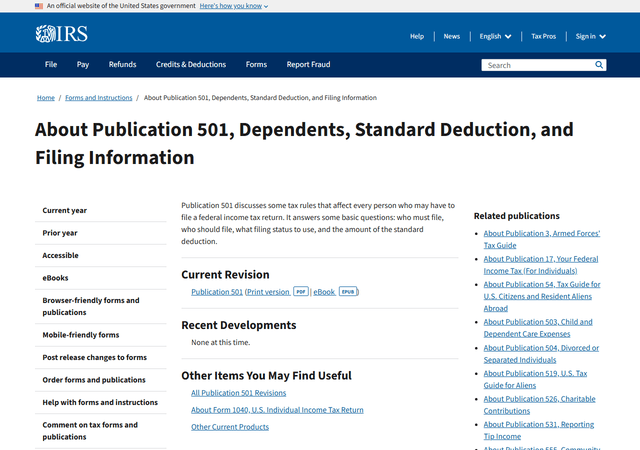Open About Publication 526 link
Screen dimensions: 640x450
click(x=540, y=405)
